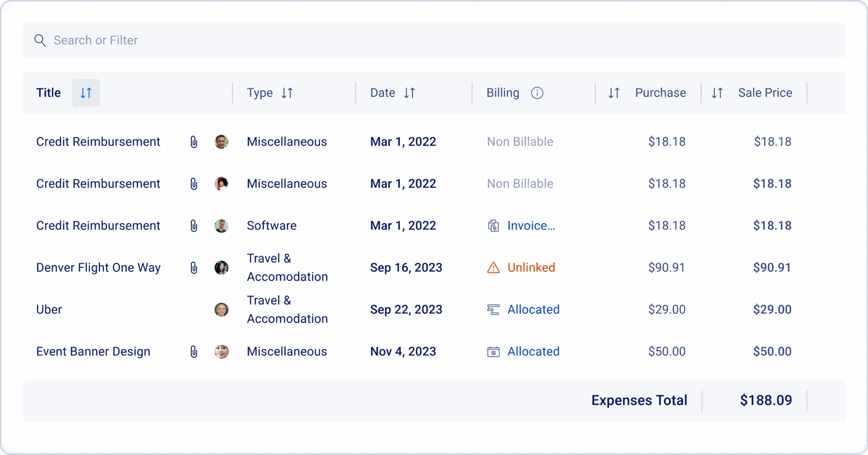The image size is (868, 455).
Task: Open attachment on Denver Flight One Way
Action: pos(194,268)
